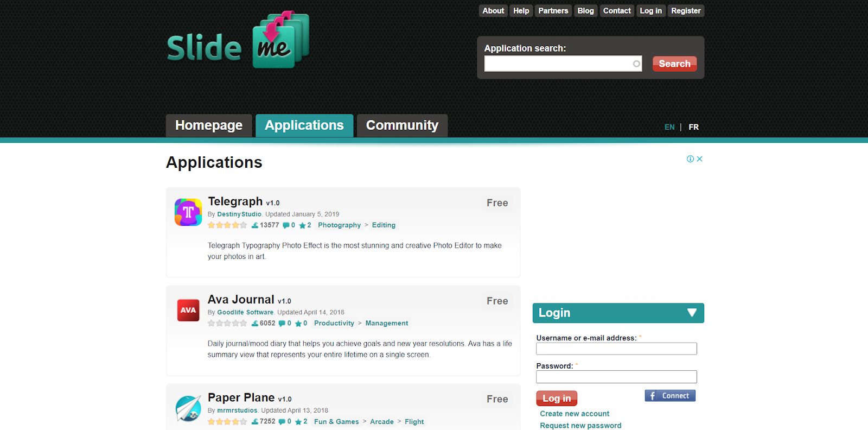Viewport: 868px width, 430px height.
Task: Switch language to EN
Action: click(x=669, y=127)
